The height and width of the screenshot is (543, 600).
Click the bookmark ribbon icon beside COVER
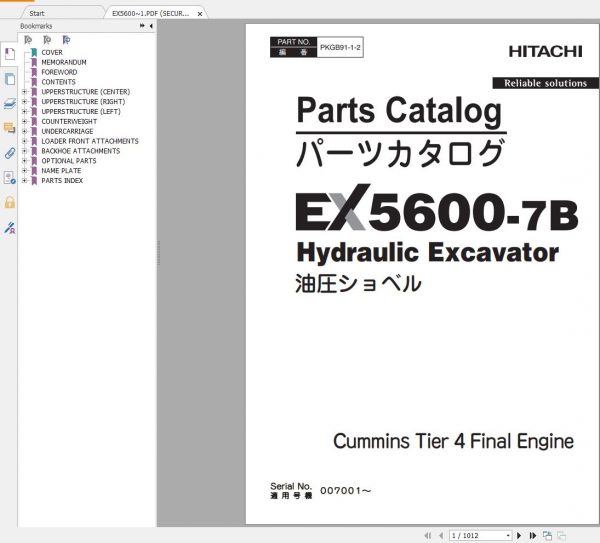coord(34,52)
